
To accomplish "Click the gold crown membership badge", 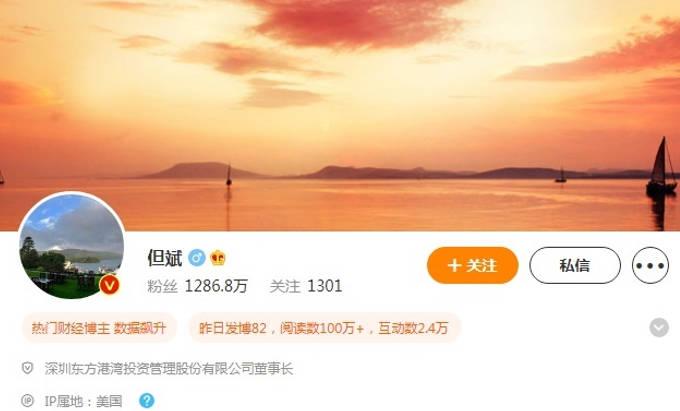I will (218, 258).
